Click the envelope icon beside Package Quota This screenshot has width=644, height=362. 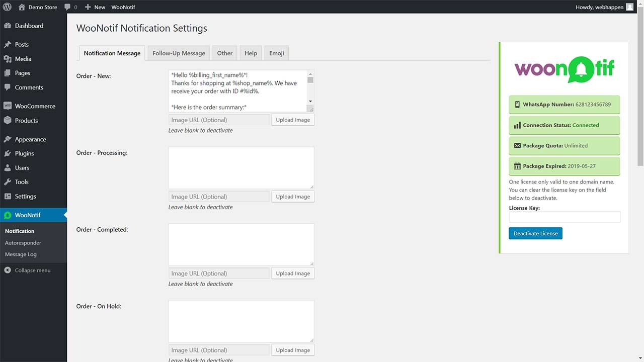click(x=517, y=146)
